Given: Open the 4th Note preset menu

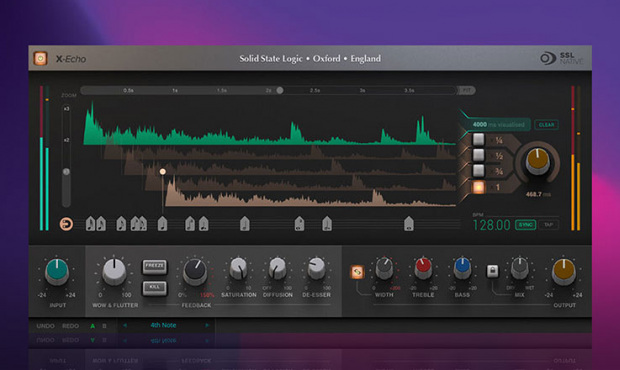Looking at the screenshot, I should click(163, 325).
